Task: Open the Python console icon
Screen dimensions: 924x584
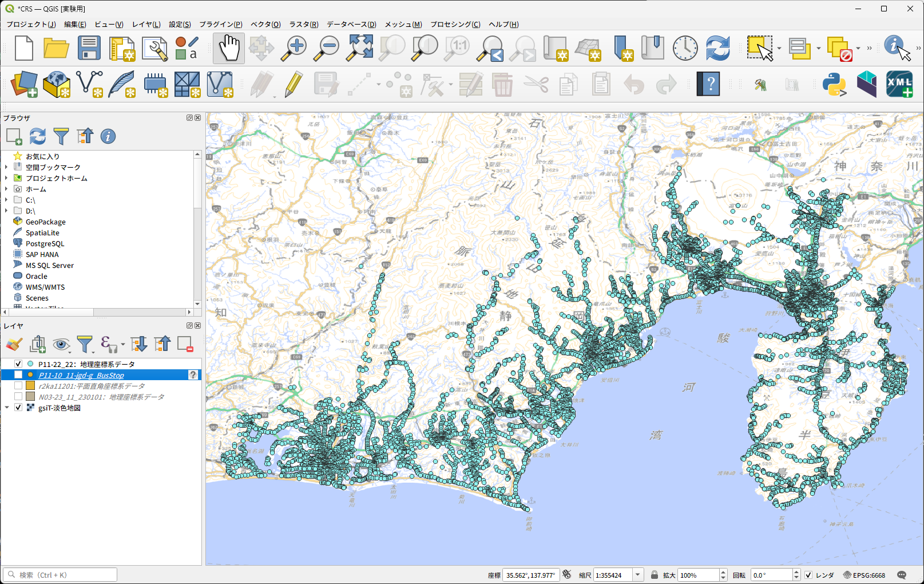Action: pyautogui.click(x=834, y=85)
